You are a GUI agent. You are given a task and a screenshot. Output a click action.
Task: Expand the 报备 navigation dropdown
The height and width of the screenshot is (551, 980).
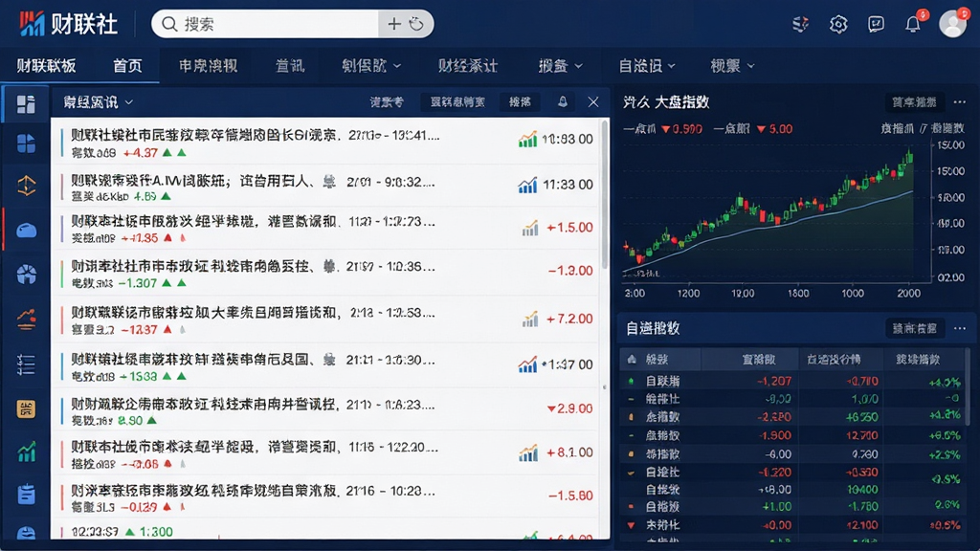(561, 66)
